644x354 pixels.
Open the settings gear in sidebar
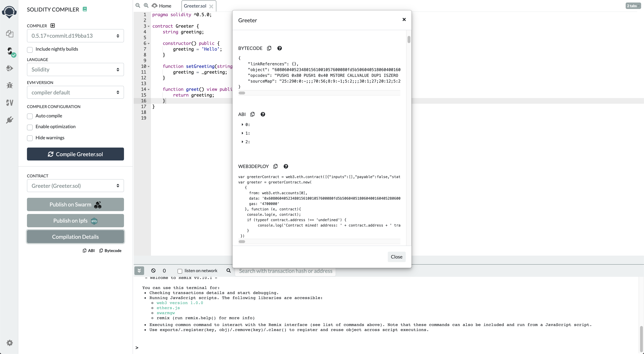click(x=10, y=343)
